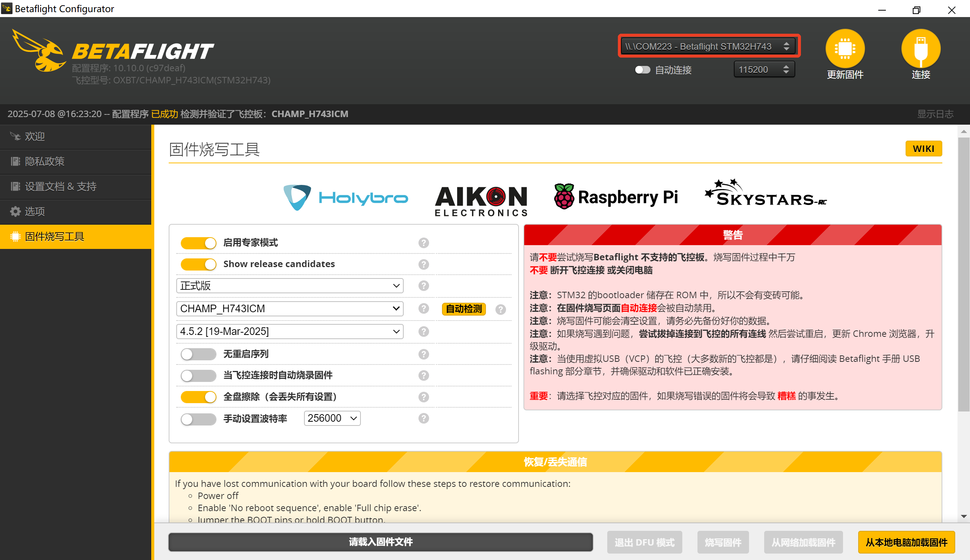Click the Update Firmware chip icon
Image resolution: width=970 pixels, height=560 pixels.
(845, 49)
